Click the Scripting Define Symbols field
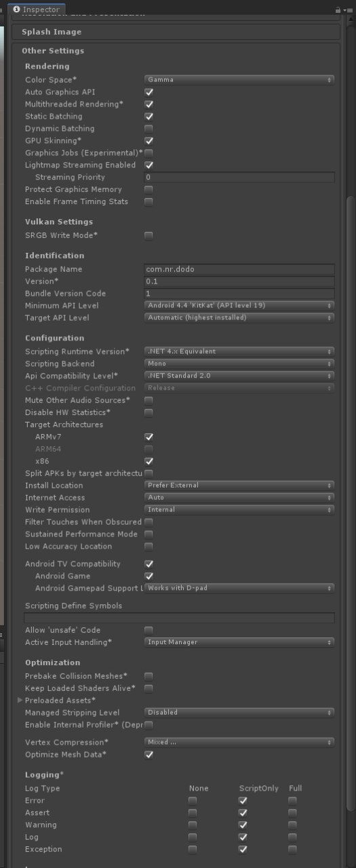This screenshot has width=356, height=868. pyautogui.click(x=179, y=618)
